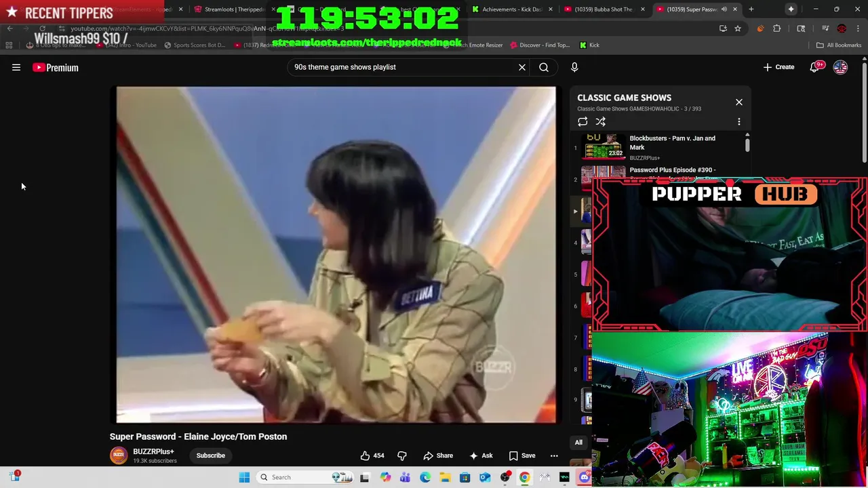Open File Explorer from the taskbar
Viewport: 868px width, 488px height.
coord(445,477)
